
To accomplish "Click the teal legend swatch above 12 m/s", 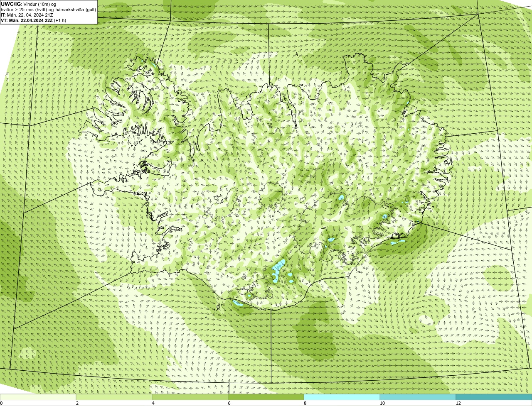I will tap(494, 397).
